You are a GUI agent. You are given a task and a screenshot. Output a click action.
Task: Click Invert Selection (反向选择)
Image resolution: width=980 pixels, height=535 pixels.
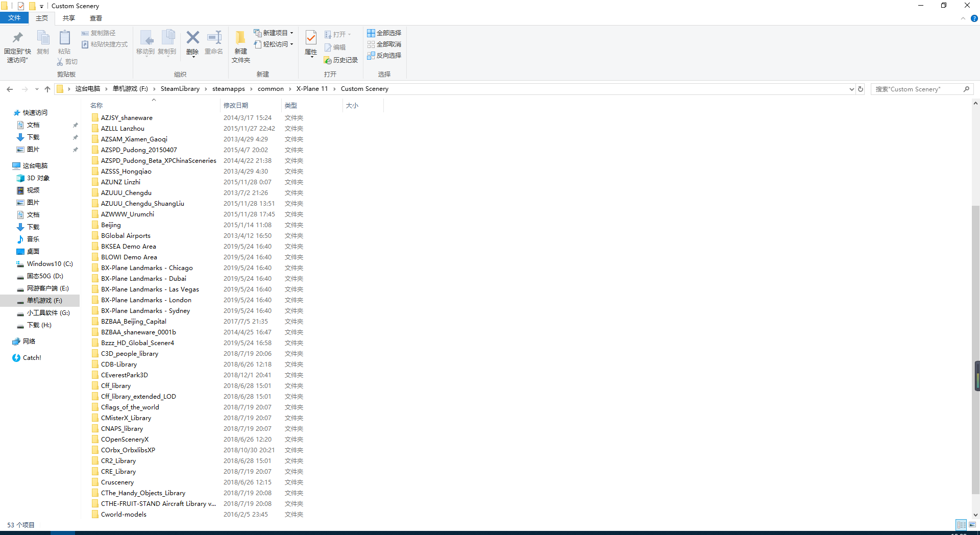(x=384, y=56)
